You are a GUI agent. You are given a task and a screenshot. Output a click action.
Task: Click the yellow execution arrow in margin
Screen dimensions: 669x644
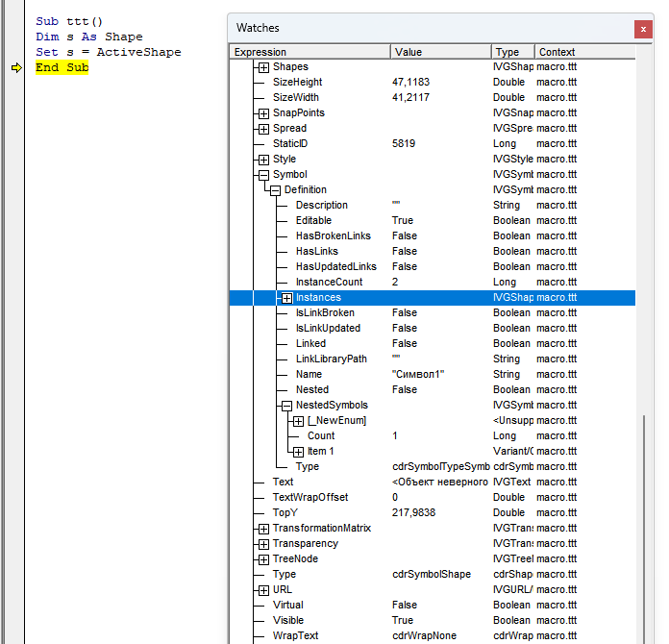point(16,67)
